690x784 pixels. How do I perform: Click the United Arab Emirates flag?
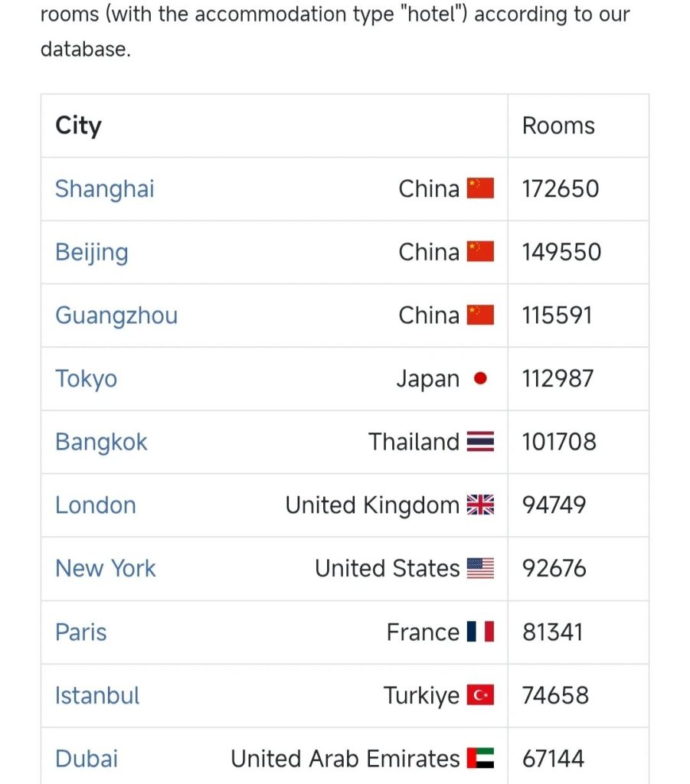tap(480, 759)
